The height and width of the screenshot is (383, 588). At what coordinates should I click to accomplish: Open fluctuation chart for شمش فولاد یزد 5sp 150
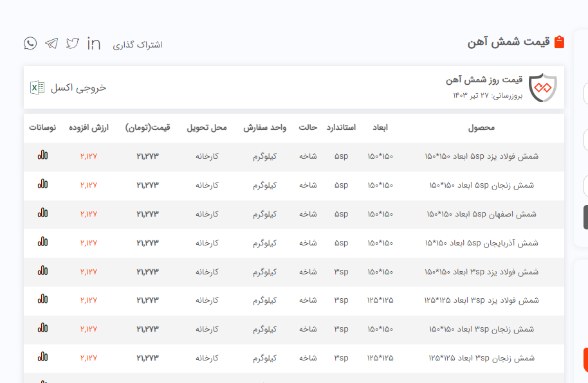click(x=42, y=156)
